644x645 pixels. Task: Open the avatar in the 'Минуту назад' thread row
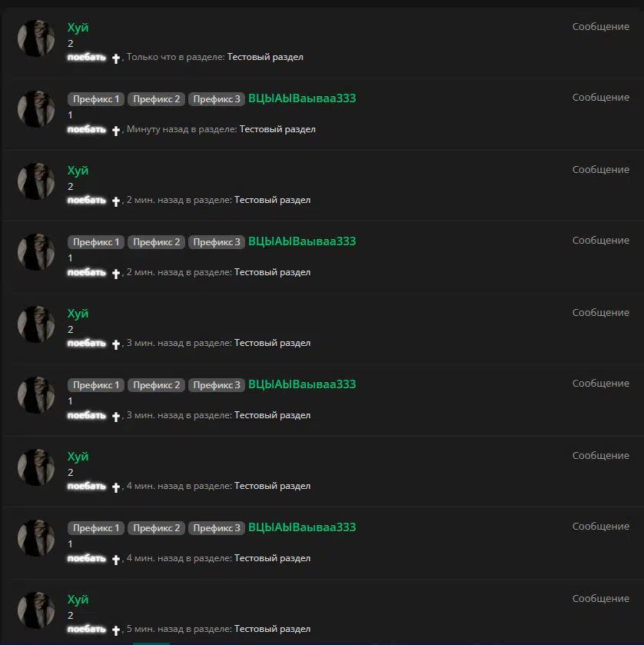(36, 109)
